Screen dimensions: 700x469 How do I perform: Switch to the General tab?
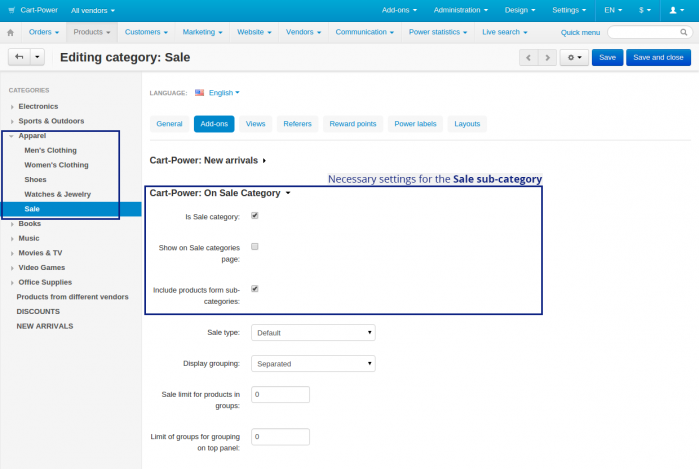(x=169, y=124)
